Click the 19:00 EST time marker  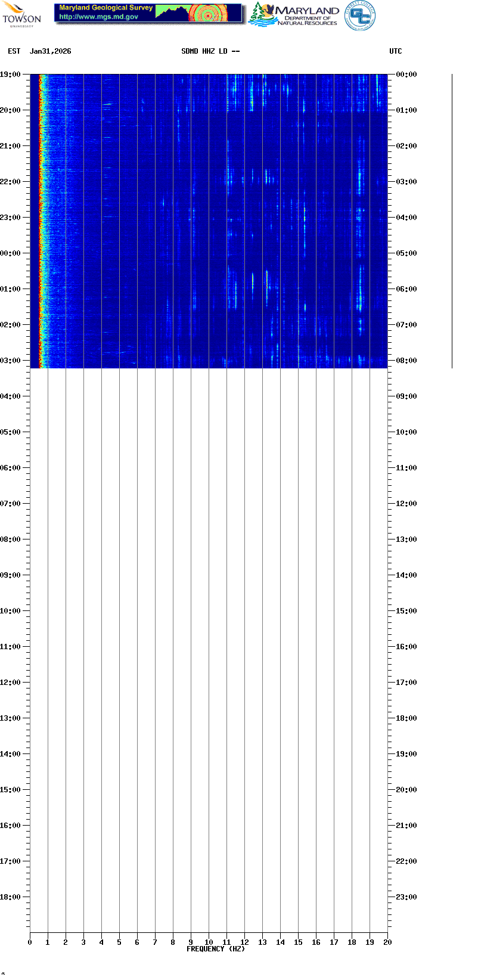10,75
